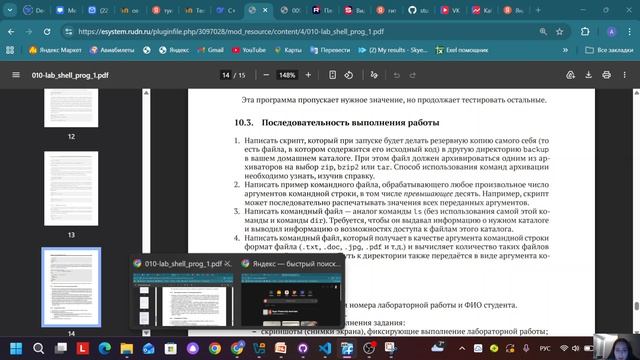Close the 010-lab_shell_prog_1.pdf window preview
The image size is (640, 360).
tap(227, 264)
